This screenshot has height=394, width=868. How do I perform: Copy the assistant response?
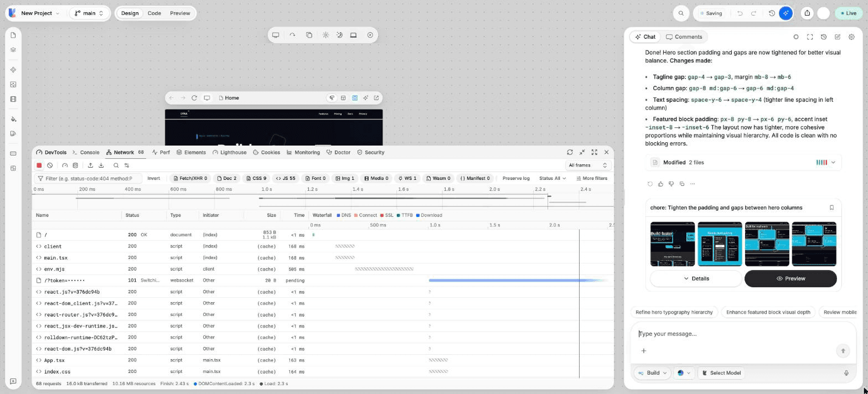(x=681, y=184)
